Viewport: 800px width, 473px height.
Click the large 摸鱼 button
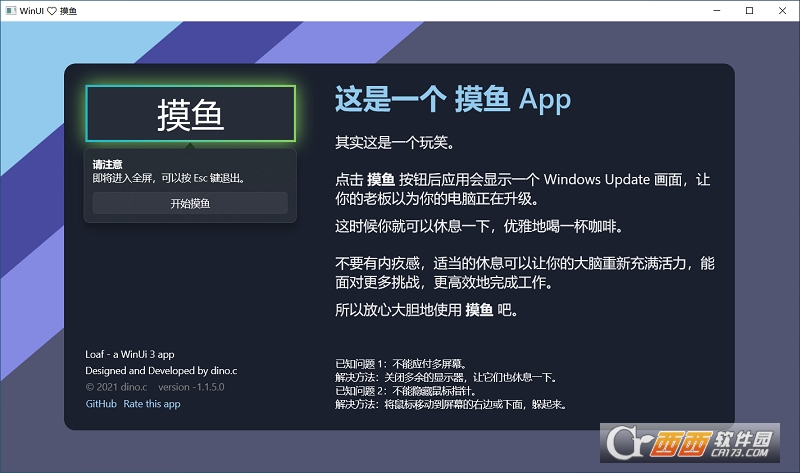190,113
